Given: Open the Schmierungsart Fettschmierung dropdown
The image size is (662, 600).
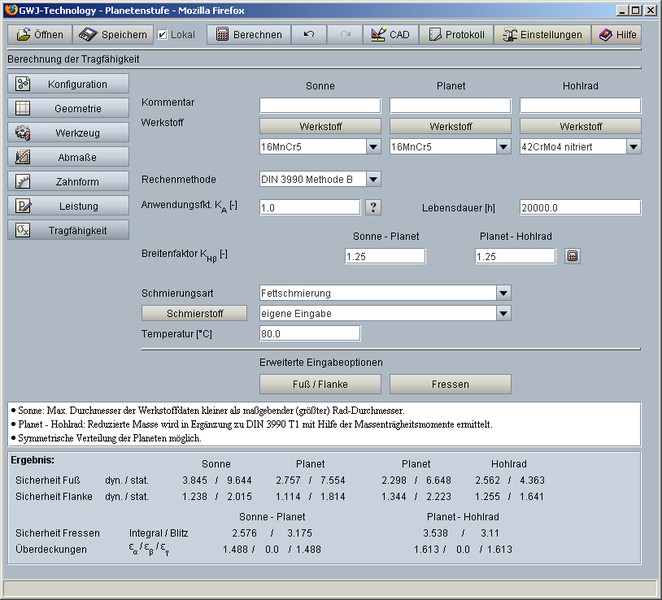Looking at the screenshot, I should (502, 293).
